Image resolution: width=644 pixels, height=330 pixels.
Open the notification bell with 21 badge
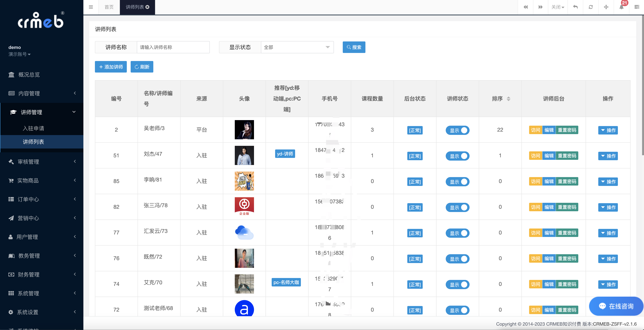[622, 7]
